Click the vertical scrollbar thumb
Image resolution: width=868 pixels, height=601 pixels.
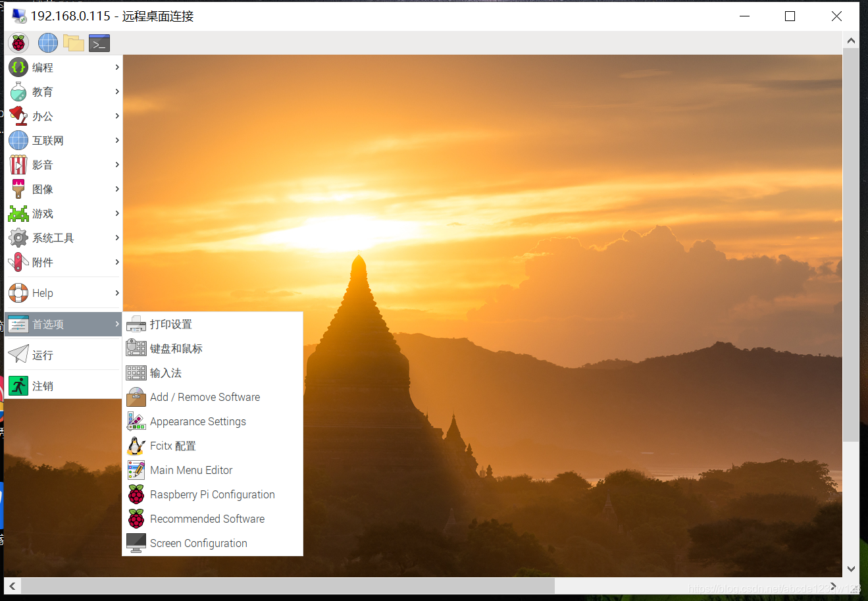point(851,245)
